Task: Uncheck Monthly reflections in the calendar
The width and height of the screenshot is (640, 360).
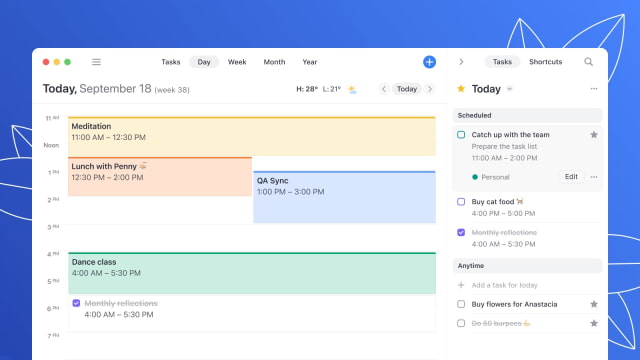Action: coord(76,303)
